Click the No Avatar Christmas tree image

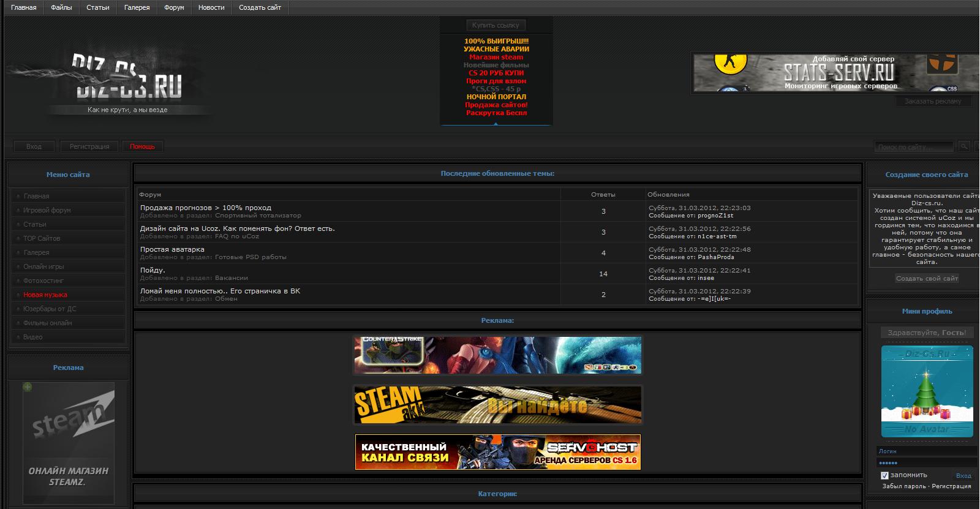coord(927,391)
